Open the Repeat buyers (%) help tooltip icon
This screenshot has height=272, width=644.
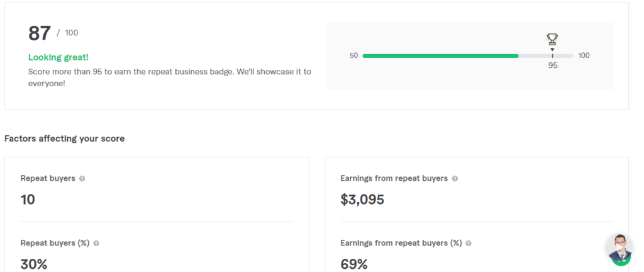(96, 243)
